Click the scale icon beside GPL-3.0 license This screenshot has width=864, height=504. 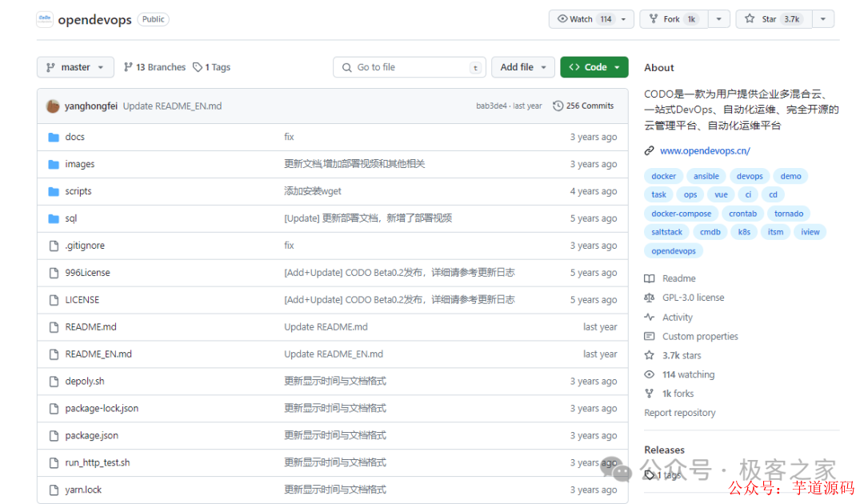[650, 298]
